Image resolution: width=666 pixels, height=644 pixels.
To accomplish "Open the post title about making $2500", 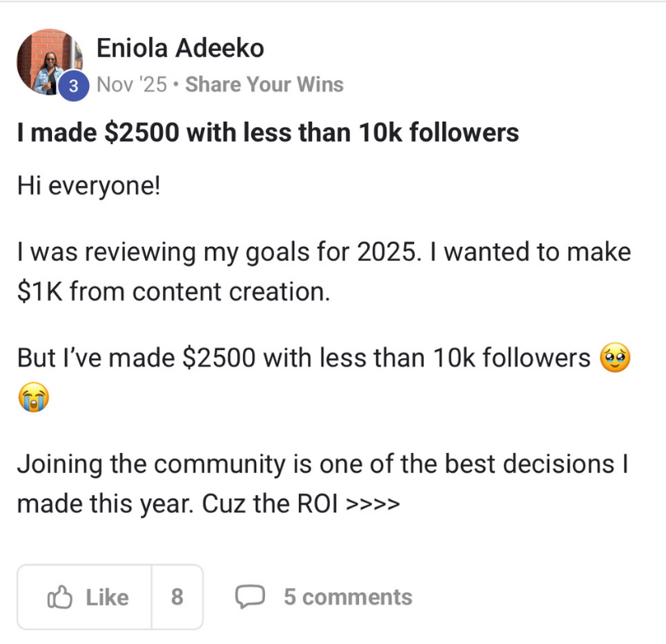I will [x=267, y=133].
